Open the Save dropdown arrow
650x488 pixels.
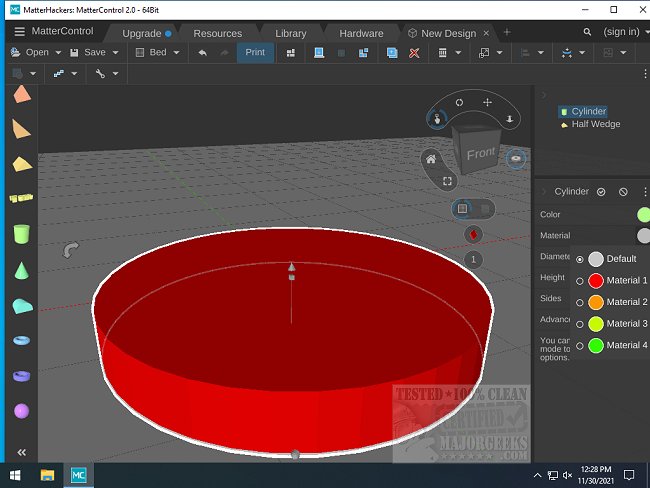click(116, 52)
